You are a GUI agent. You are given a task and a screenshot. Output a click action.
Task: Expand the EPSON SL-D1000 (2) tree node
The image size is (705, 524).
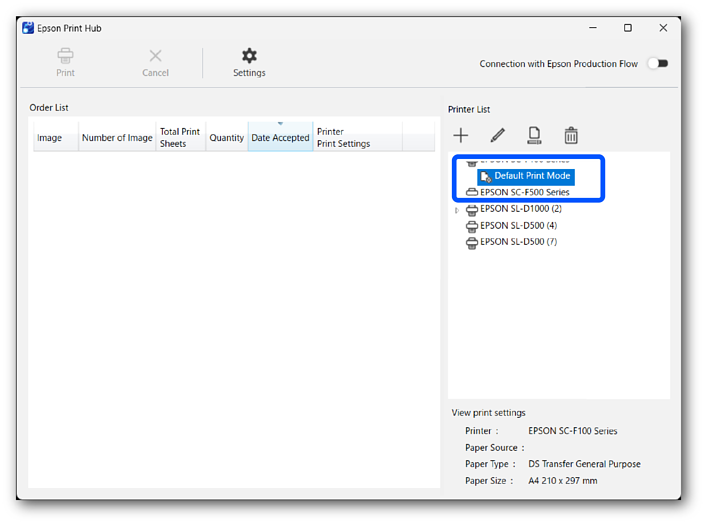[x=457, y=210]
